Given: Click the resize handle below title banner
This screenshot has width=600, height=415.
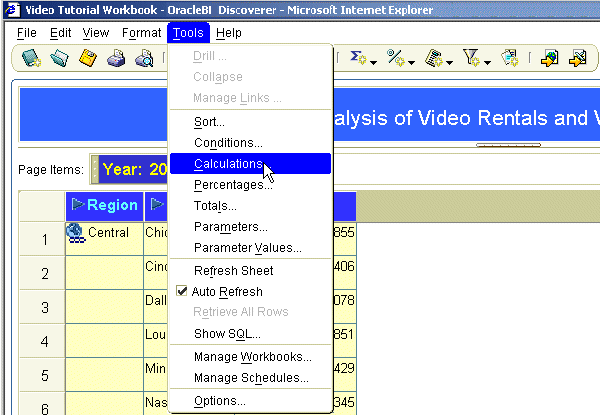Looking at the screenshot, I should [x=509, y=145].
